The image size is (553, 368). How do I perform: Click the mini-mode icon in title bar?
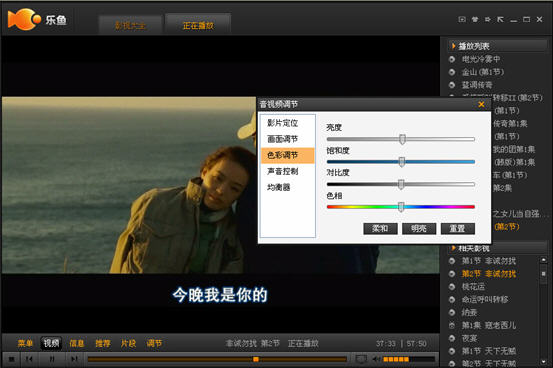(462, 19)
